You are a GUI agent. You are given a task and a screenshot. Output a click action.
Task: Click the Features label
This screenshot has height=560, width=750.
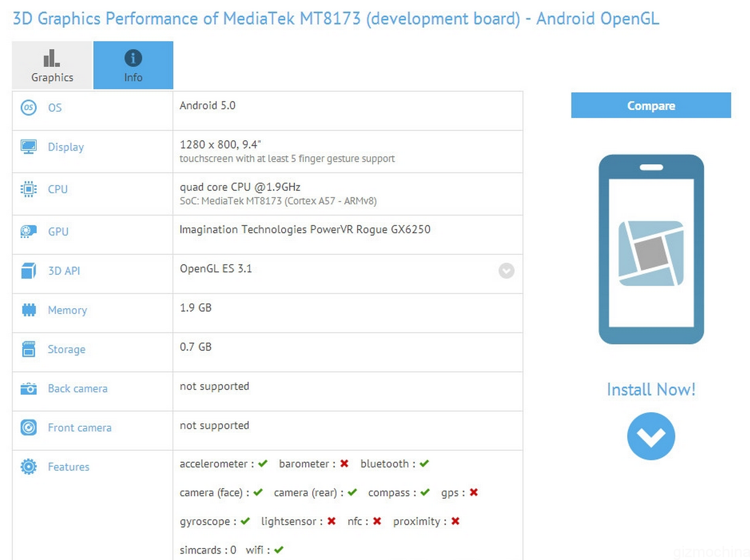[x=69, y=467]
